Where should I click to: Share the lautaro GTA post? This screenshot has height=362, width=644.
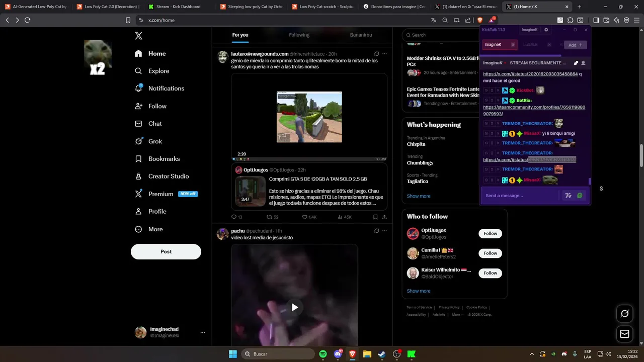384,217
